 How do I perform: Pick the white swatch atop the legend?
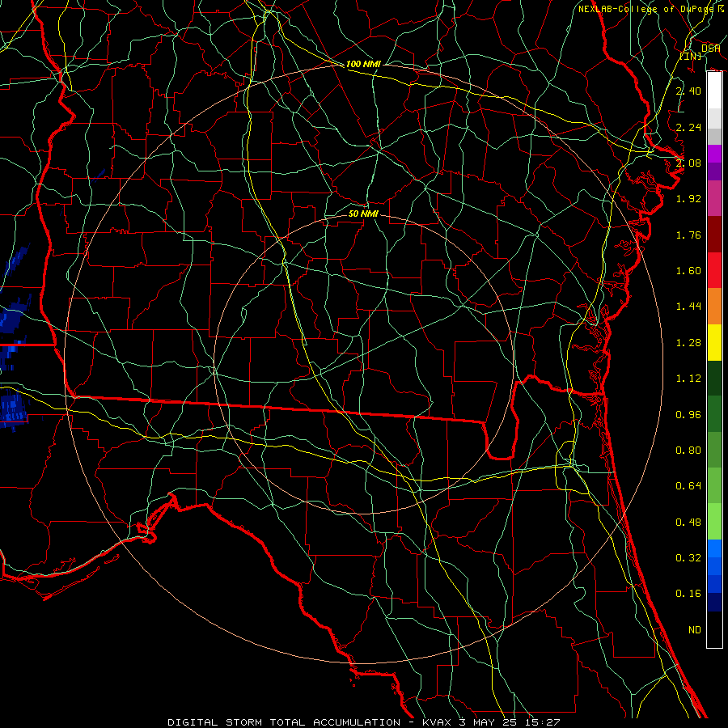[x=714, y=90]
